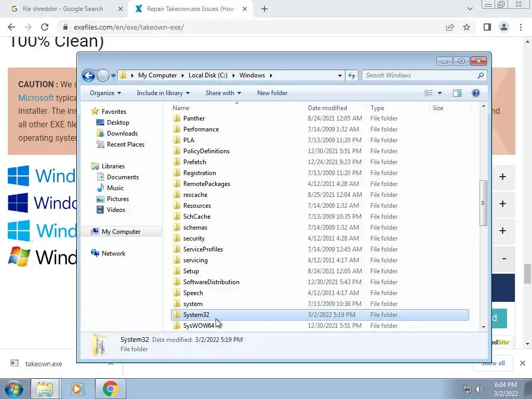
Task: Expand arrow after Windows breadcrumb
Action: (x=271, y=75)
